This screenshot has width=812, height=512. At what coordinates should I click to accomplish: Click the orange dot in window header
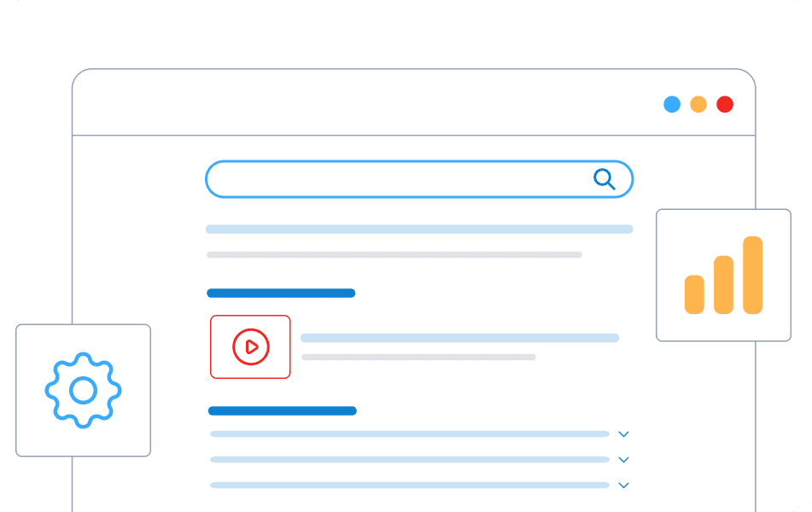tap(698, 104)
